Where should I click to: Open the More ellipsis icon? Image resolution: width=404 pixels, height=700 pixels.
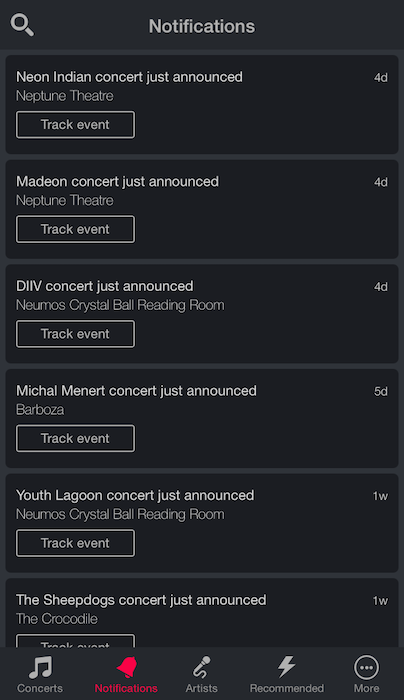tap(367, 667)
